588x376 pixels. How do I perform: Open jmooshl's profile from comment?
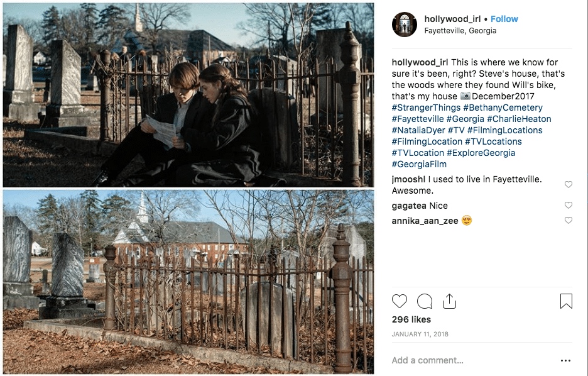409,179
